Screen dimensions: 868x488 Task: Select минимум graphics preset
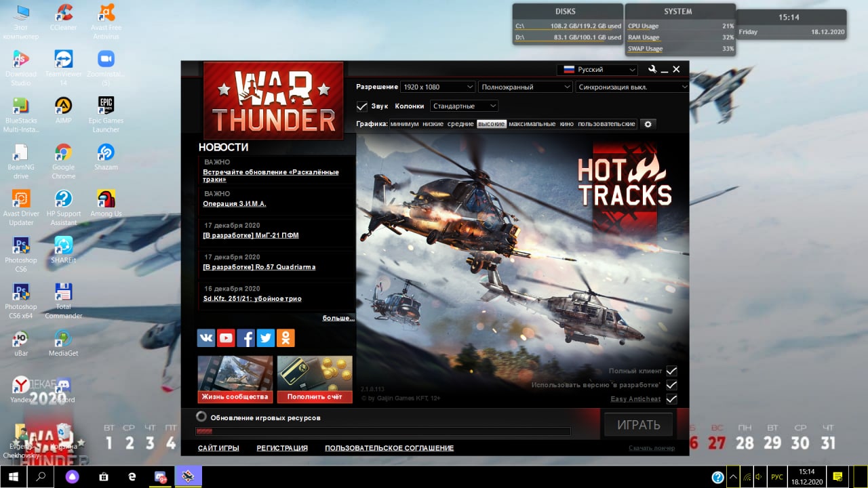[x=404, y=124]
